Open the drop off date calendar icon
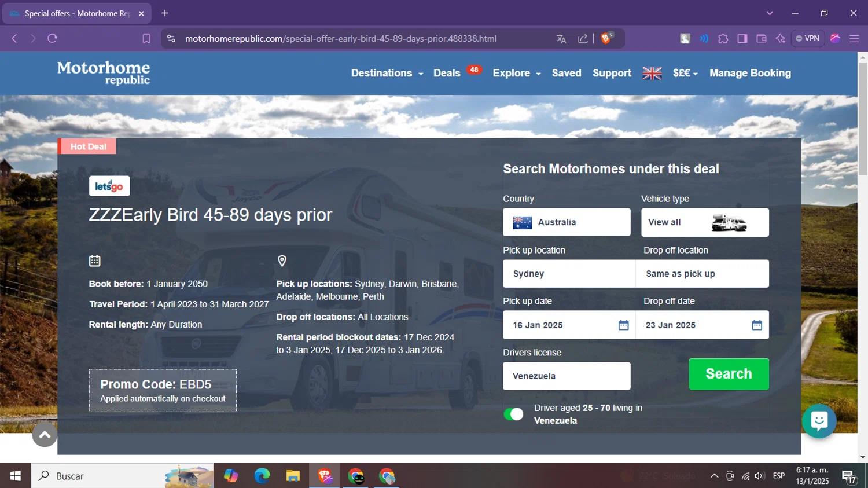This screenshot has width=868, height=488. click(x=757, y=325)
